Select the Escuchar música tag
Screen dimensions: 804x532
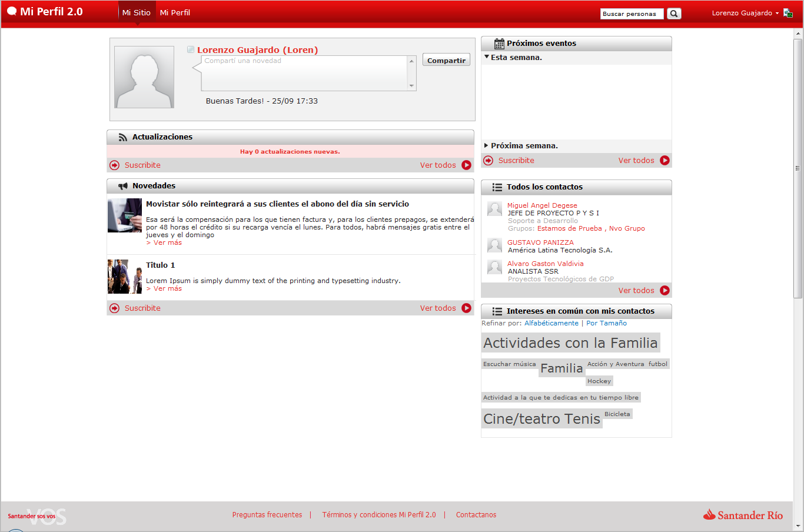pyautogui.click(x=509, y=364)
